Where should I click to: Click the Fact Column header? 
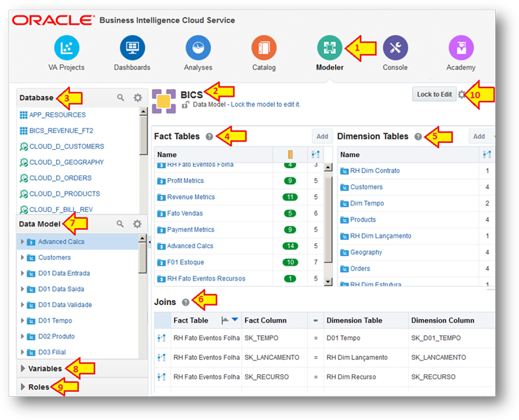point(265,320)
